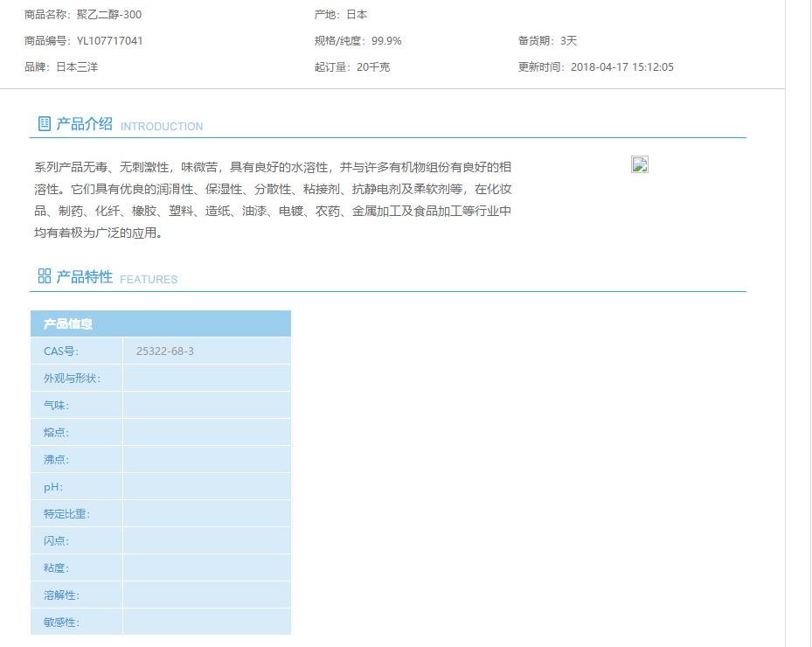Image resolution: width=812 pixels, height=647 pixels.
Task: Click the INTRODUCTION subtitle text
Action: pos(162,126)
